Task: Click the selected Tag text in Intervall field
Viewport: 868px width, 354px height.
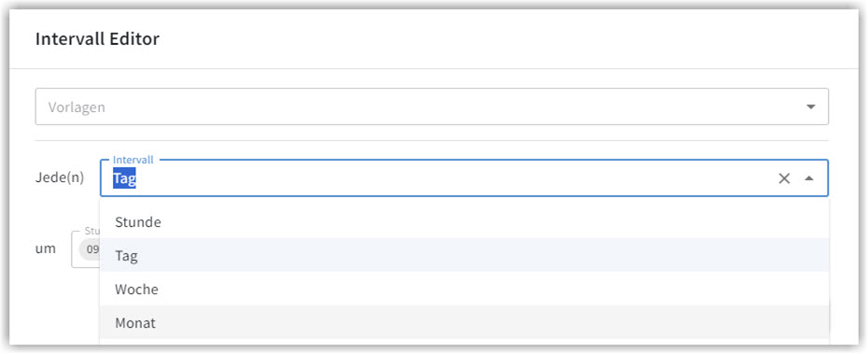Action: point(124,179)
